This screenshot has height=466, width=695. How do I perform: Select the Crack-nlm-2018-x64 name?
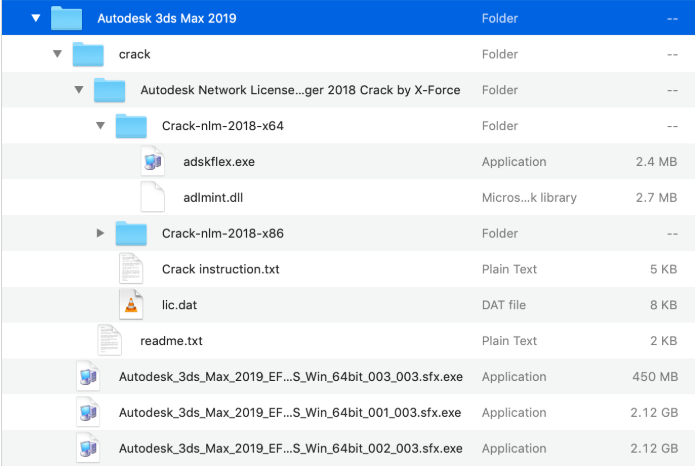click(x=223, y=126)
